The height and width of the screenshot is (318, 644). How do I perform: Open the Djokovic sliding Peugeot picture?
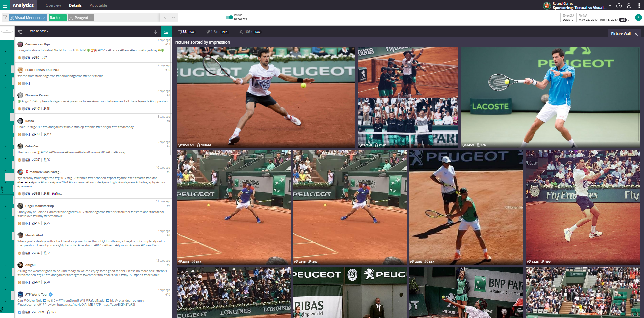point(266,97)
